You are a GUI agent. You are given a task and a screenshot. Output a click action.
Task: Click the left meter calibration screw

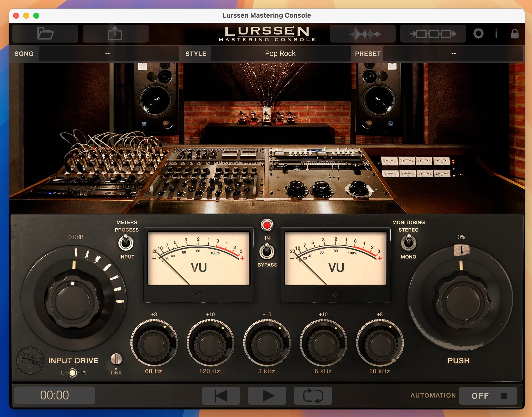point(198,293)
